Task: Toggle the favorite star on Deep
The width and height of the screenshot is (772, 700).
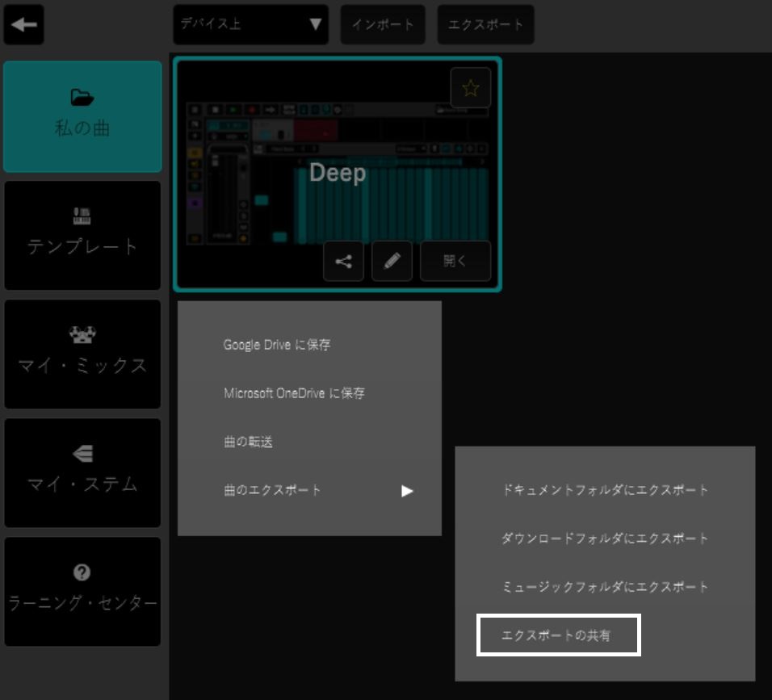Action: [x=470, y=89]
